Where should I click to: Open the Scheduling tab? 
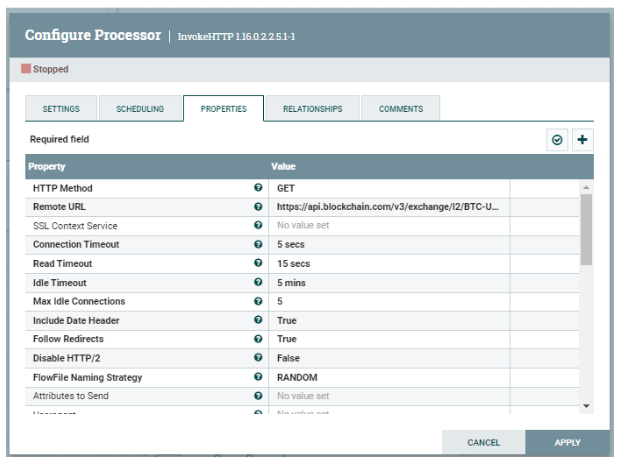140,108
